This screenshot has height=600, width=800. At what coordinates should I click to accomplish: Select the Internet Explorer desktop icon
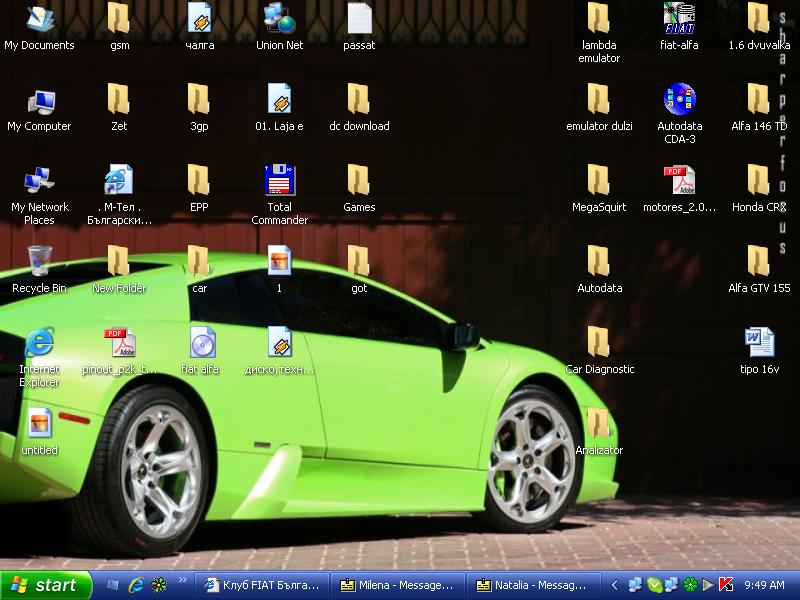(40, 343)
